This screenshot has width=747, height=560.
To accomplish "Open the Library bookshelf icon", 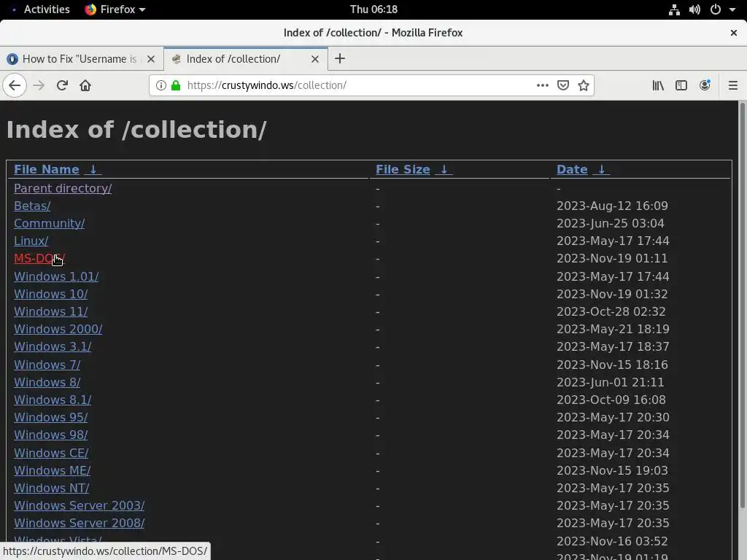I will tap(658, 85).
